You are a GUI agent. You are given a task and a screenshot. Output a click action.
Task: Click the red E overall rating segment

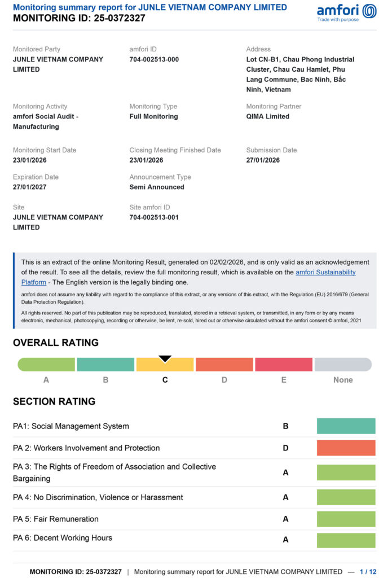click(x=284, y=365)
